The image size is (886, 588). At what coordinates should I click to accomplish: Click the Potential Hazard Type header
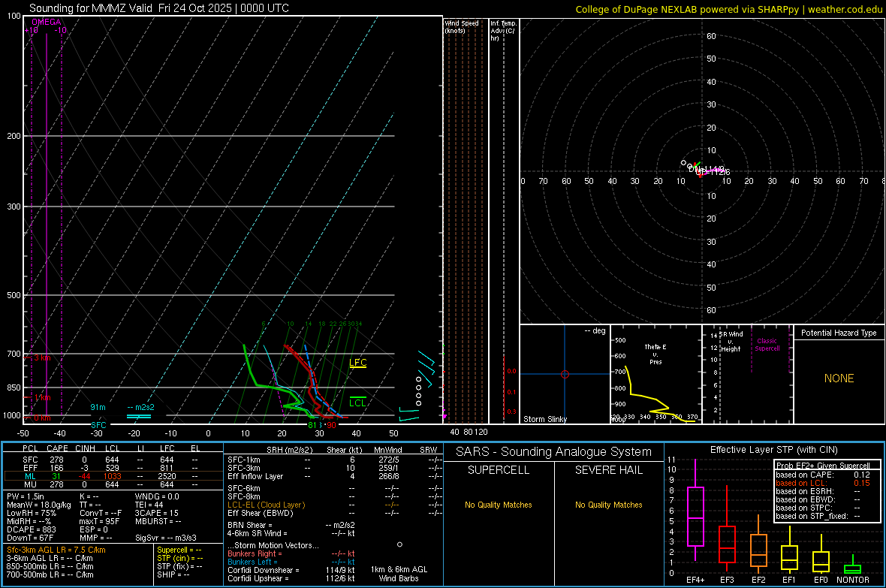click(839, 333)
